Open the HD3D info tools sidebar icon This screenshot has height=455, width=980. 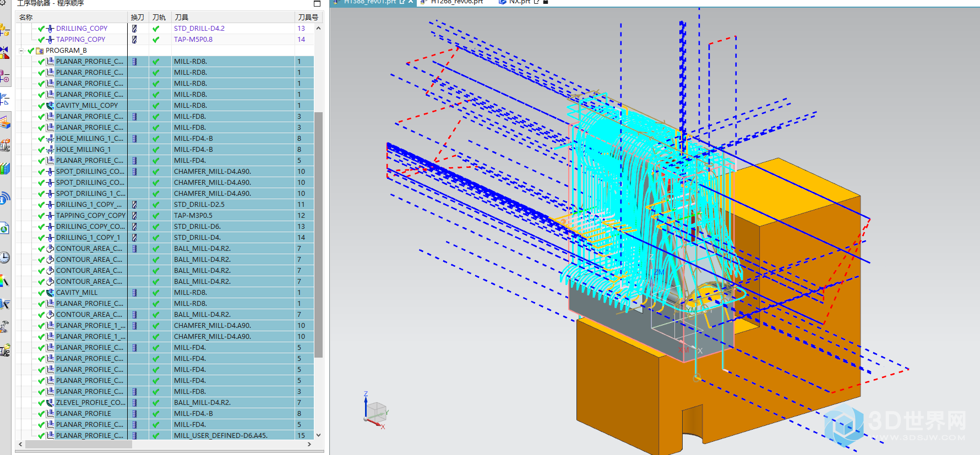pyautogui.click(x=4, y=198)
